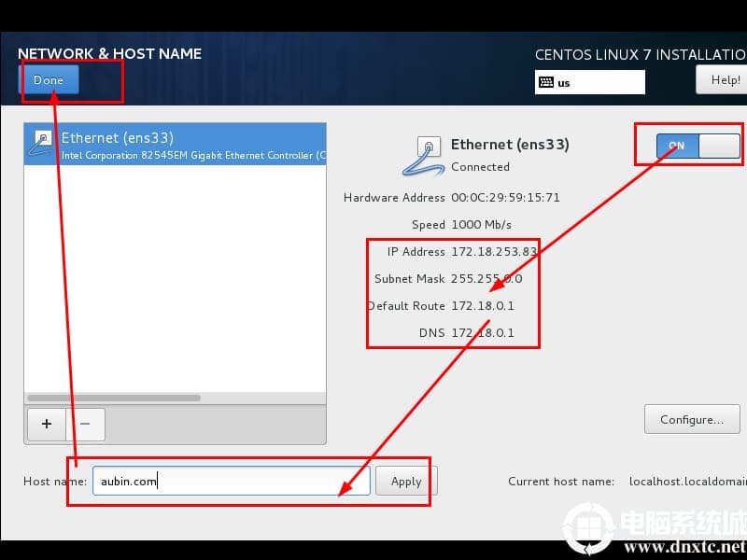Click the IP Address value 172.18.253.83
The width and height of the screenshot is (747, 560).
(494, 251)
